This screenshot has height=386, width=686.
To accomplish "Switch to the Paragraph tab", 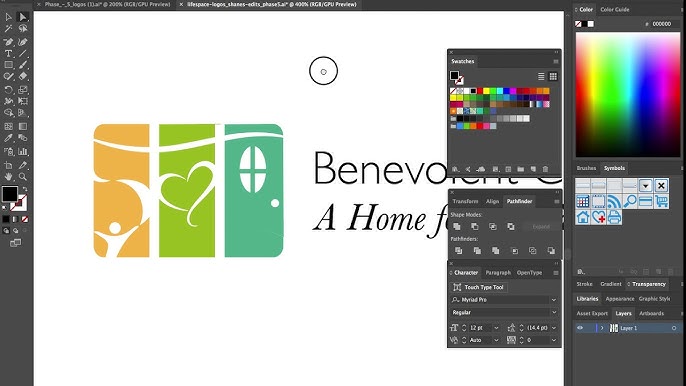I will click(498, 273).
